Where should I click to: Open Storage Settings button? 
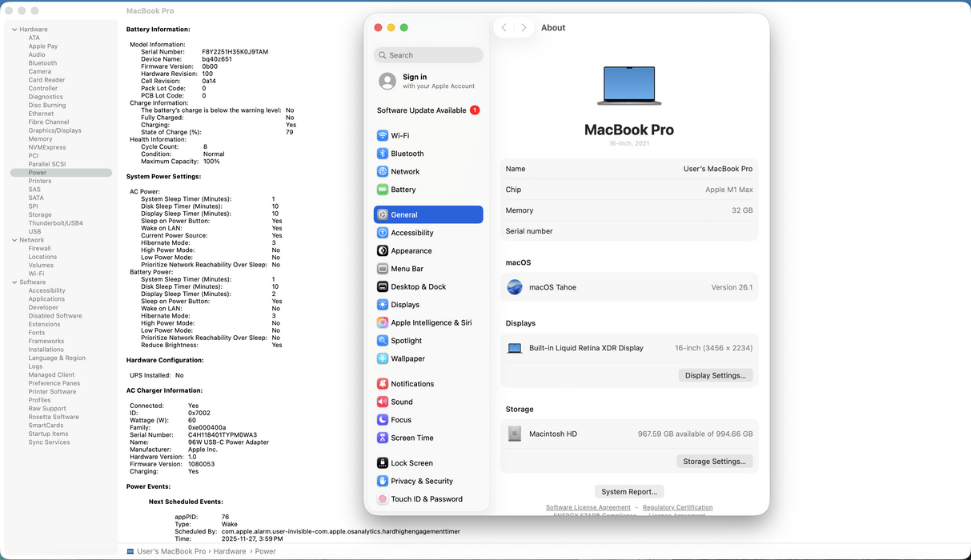coord(714,461)
